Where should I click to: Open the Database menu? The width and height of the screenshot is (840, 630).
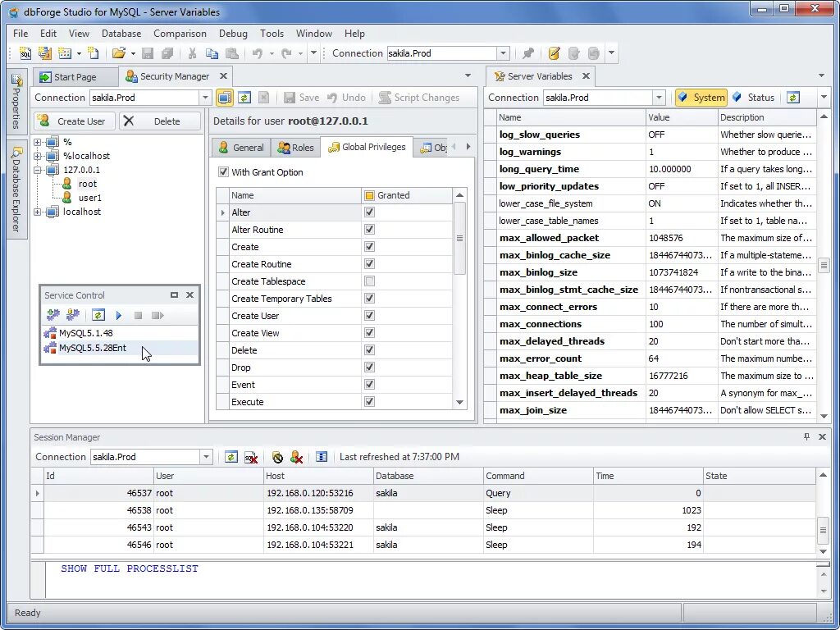[121, 33]
